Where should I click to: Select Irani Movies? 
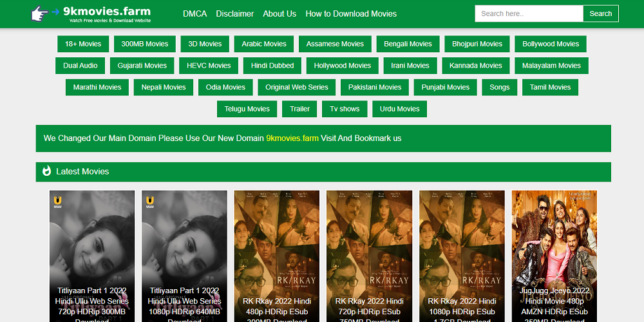[x=410, y=66]
